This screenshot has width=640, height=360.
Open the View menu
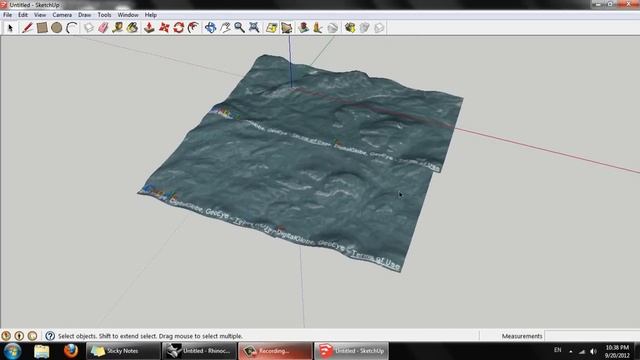point(40,15)
